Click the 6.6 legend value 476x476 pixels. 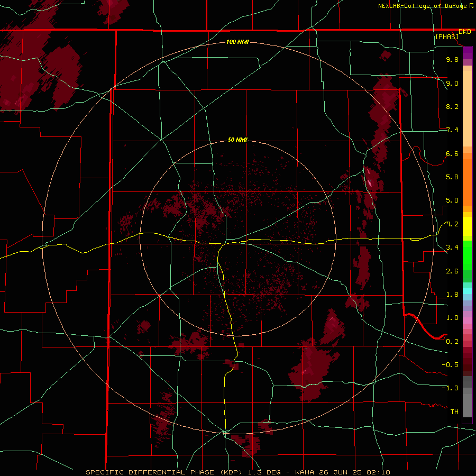tap(452, 153)
